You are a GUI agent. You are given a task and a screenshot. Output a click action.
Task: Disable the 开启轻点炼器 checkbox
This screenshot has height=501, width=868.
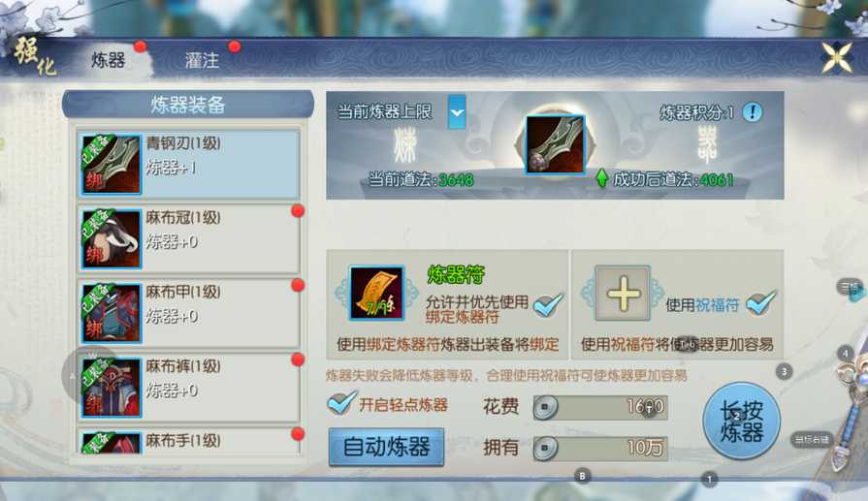pos(341,402)
